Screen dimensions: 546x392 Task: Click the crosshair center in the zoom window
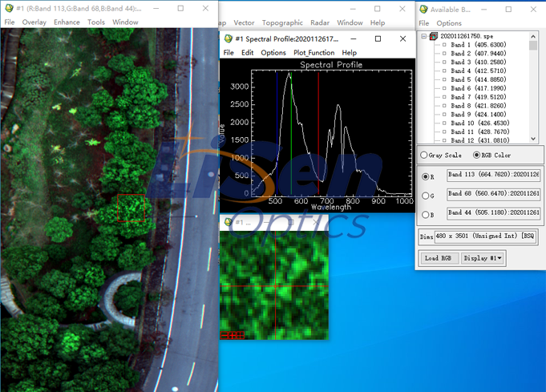click(x=276, y=286)
